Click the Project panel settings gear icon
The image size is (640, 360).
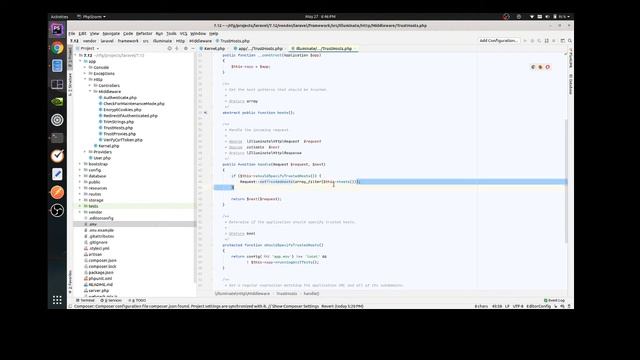pos(186,48)
